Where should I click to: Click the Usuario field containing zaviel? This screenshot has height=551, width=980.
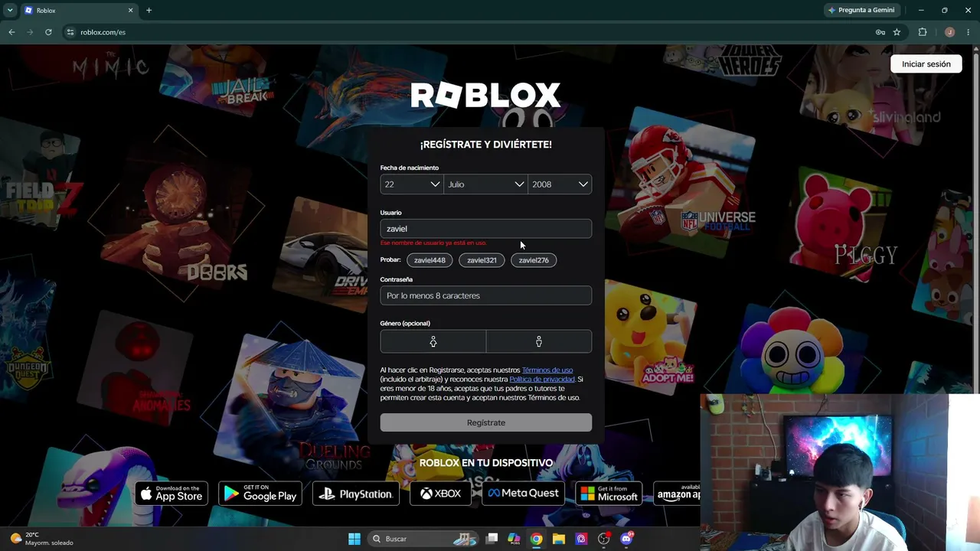click(485, 229)
